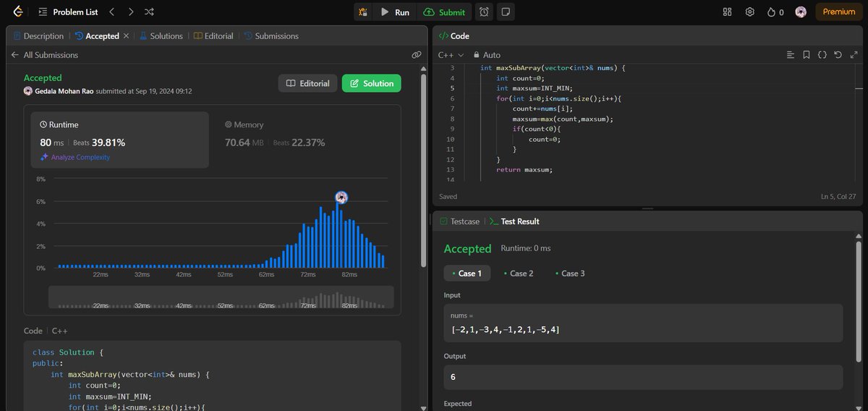Open the Editorial tab
Viewport: 868px width, 411px height.
(213, 35)
